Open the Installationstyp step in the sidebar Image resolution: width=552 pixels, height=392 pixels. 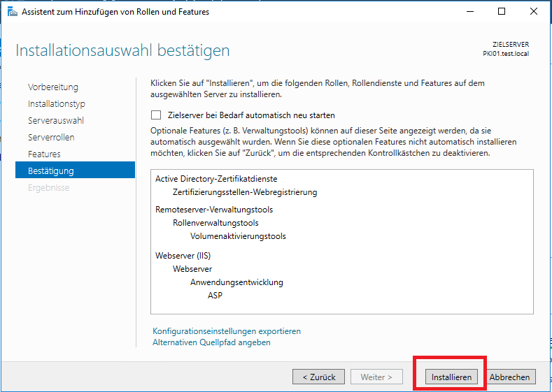pos(57,104)
